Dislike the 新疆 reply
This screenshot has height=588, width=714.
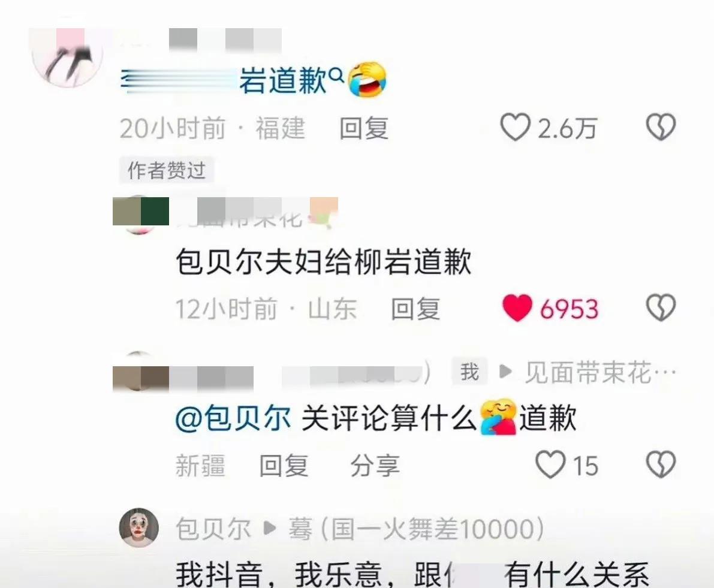tap(661, 465)
